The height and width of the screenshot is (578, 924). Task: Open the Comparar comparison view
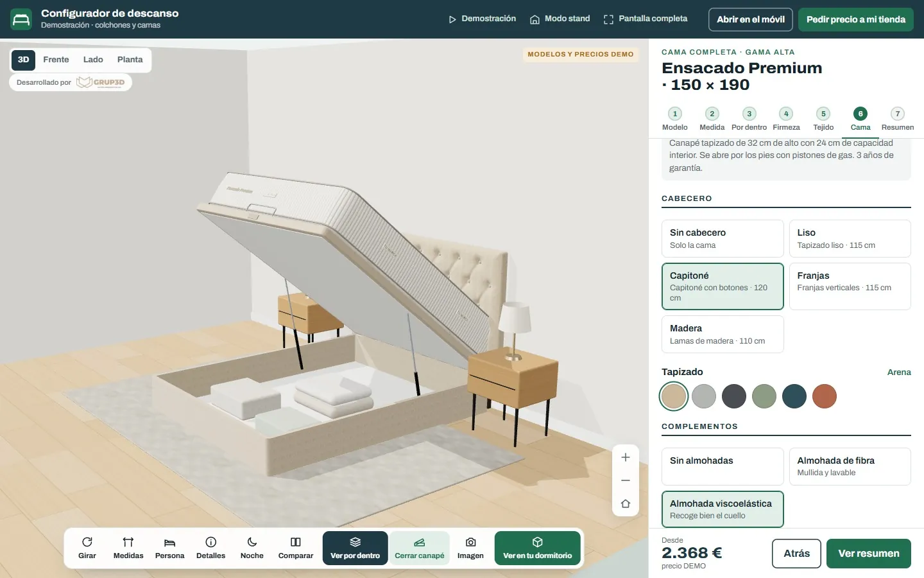pos(296,548)
